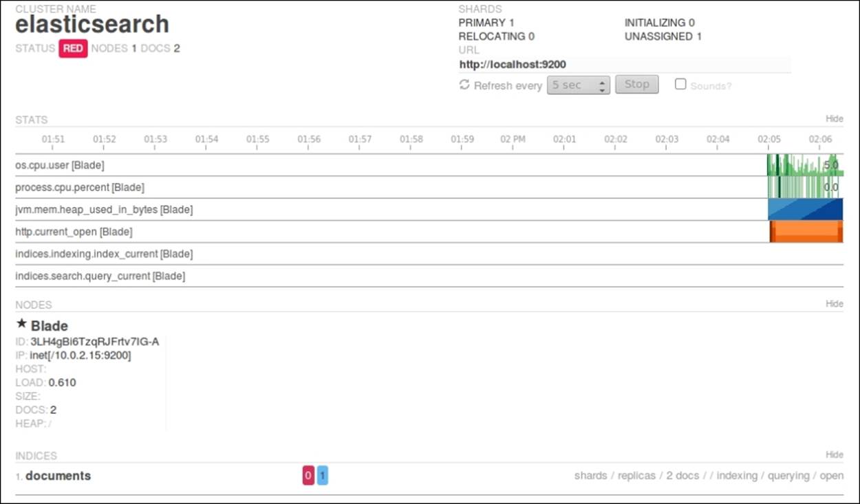Hide the STATS section

pos(834,119)
